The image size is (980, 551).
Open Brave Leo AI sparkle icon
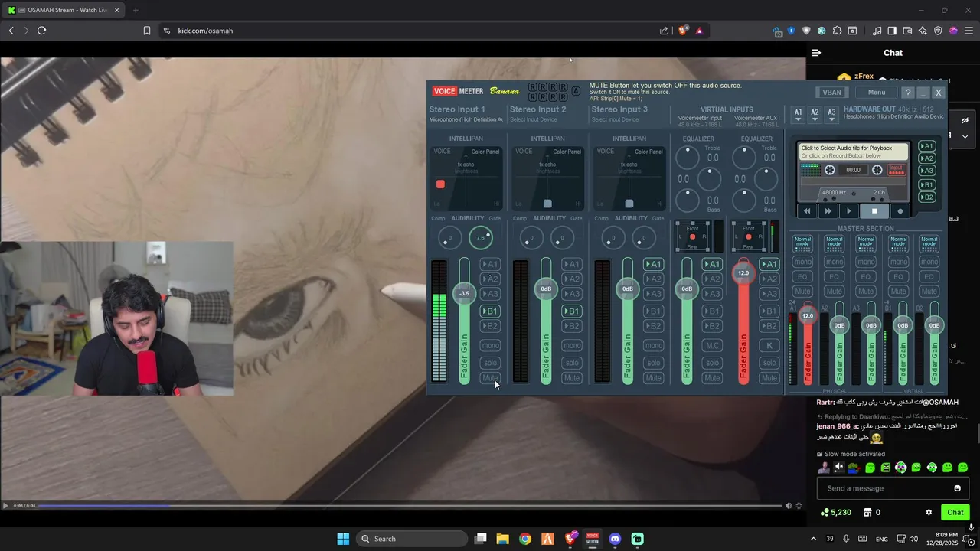tap(923, 31)
